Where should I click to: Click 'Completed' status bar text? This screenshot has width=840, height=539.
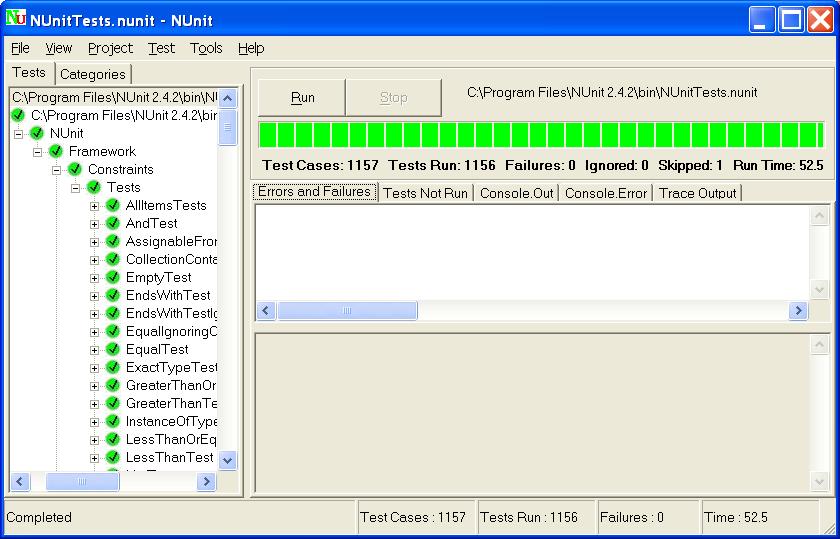pyautogui.click(x=39, y=518)
